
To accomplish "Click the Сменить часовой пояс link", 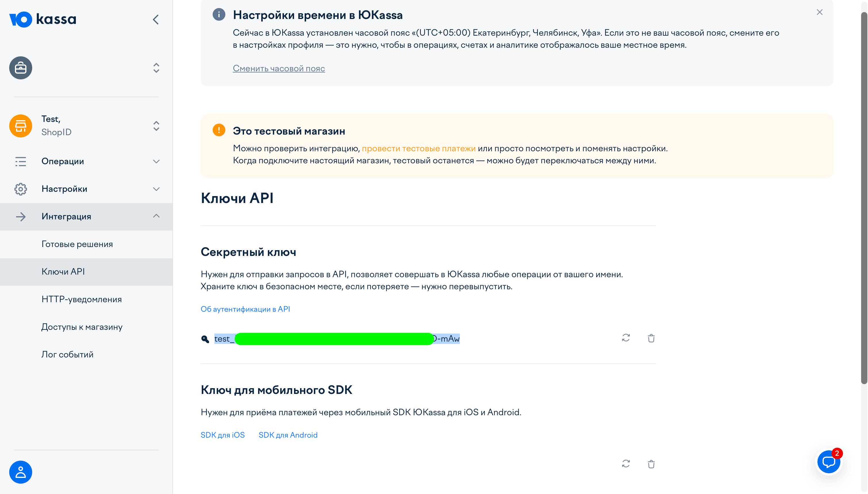I will pos(279,68).
